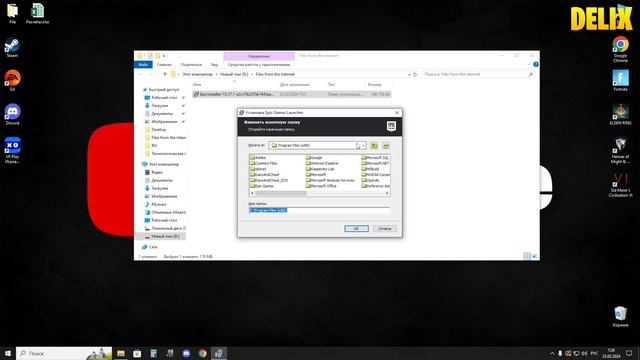Select the Internet Explorer folder
This screenshot has height=360, width=640.
(322, 163)
